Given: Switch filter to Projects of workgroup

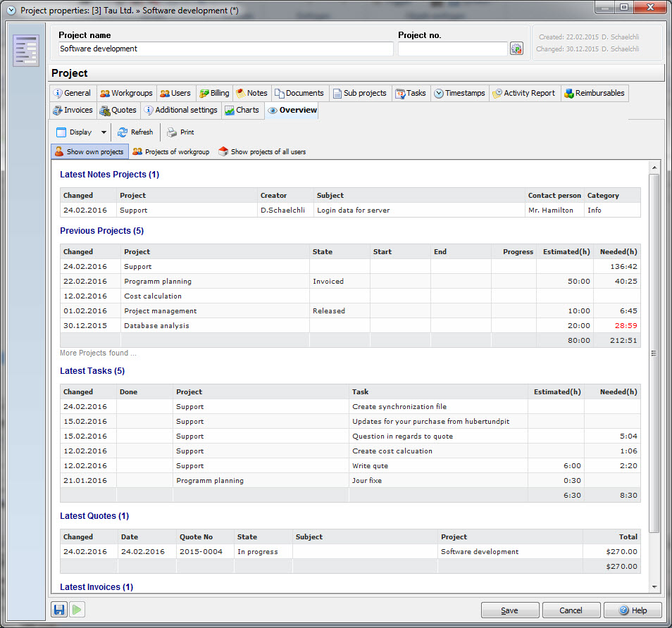Looking at the screenshot, I should pos(170,151).
